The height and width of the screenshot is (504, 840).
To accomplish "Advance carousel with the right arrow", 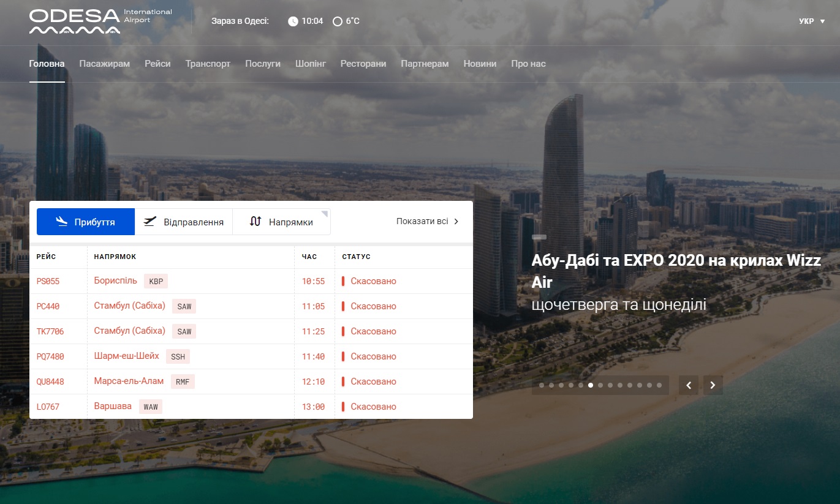I will 713,385.
